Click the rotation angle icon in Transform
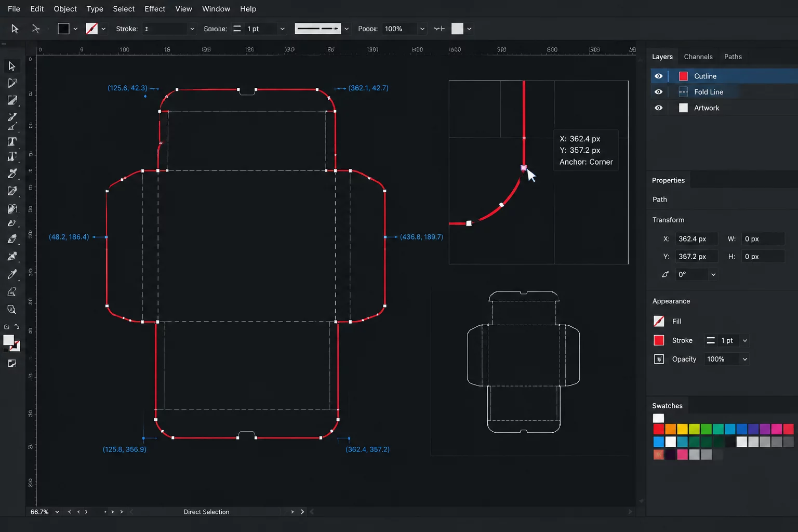The width and height of the screenshot is (798, 532). (x=666, y=274)
